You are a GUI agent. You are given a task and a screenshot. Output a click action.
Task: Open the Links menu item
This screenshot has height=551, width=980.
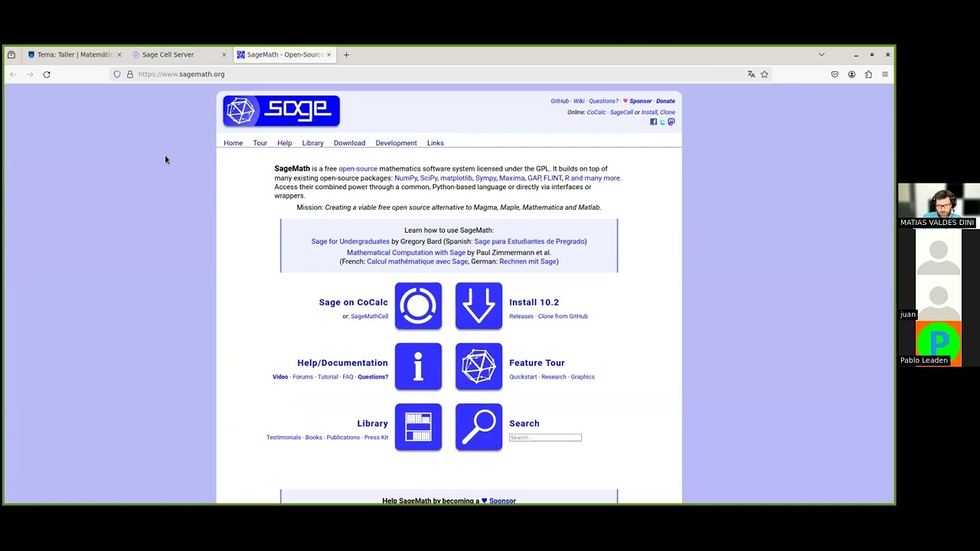(436, 143)
